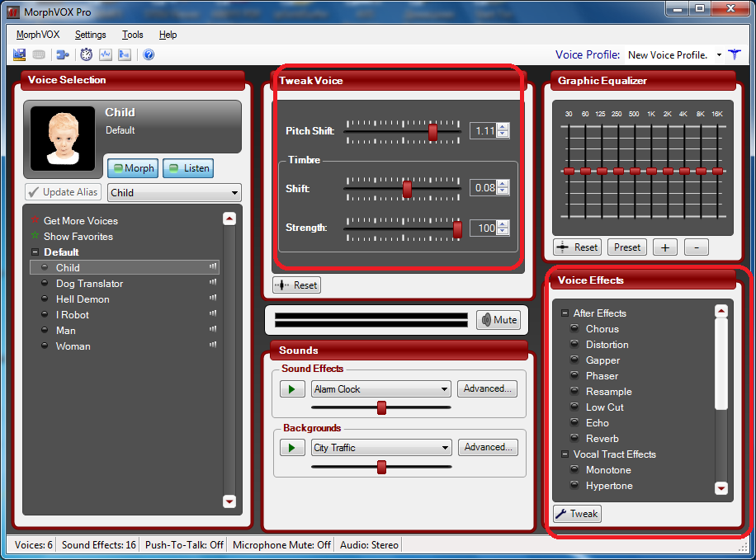
Task: Click the blue icon right of Voice Profile
Action: 735,54
